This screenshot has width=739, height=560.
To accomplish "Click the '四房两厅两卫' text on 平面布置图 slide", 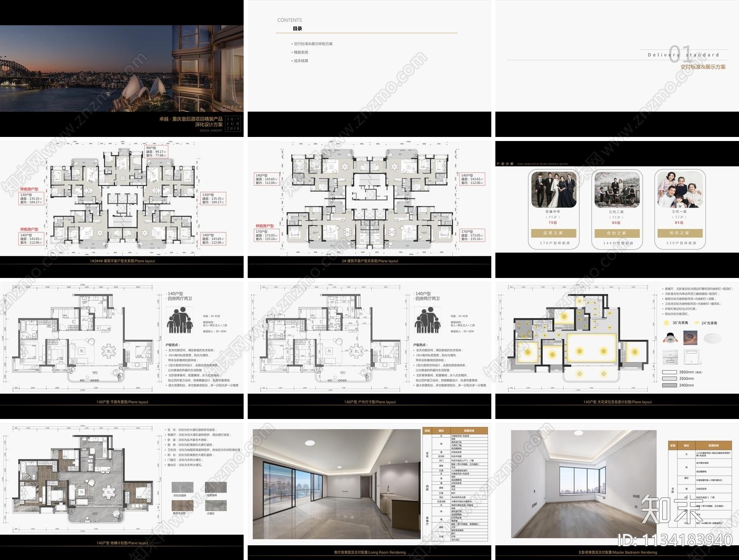I will [x=180, y=299].
